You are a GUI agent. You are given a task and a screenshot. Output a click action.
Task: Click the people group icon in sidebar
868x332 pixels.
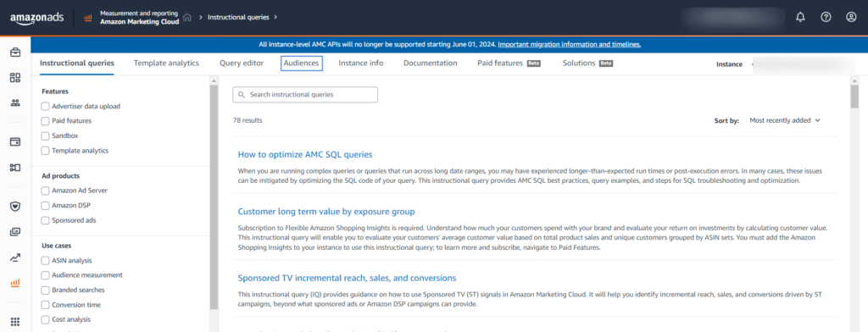tap(15, 102)
